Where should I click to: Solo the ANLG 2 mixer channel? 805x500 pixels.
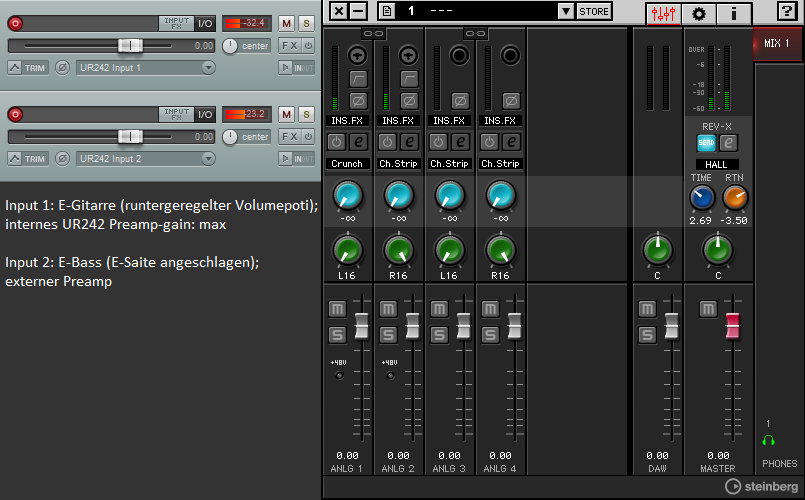(388, 335)
